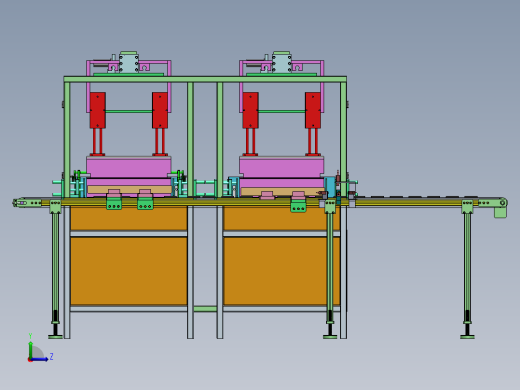Select the left station's left red cylinder
The height and width of the screenshot is (390, 520).
[x=98, y=110]
